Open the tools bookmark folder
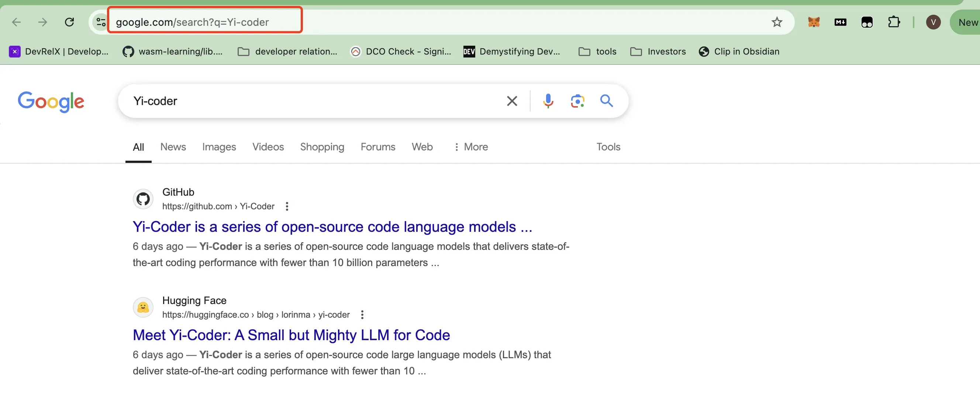 597,51
